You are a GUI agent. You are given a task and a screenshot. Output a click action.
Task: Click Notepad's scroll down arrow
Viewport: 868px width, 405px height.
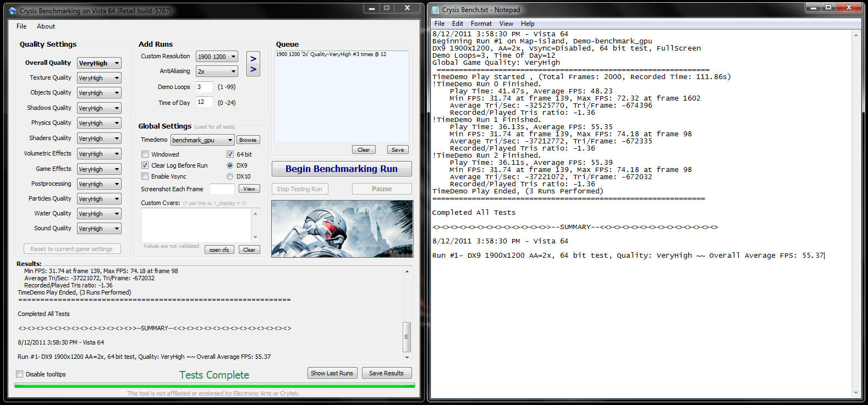[856, 393]
